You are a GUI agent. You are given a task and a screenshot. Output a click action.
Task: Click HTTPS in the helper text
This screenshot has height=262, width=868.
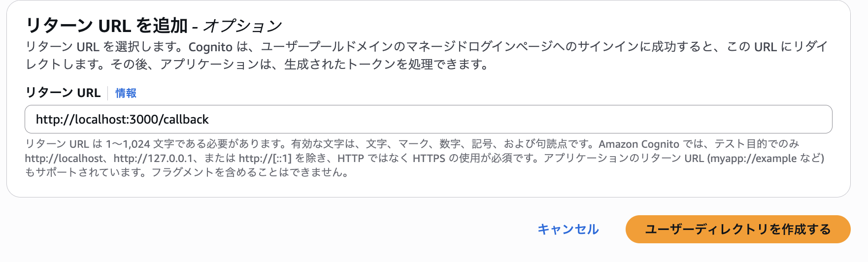(x=429, y=159)
